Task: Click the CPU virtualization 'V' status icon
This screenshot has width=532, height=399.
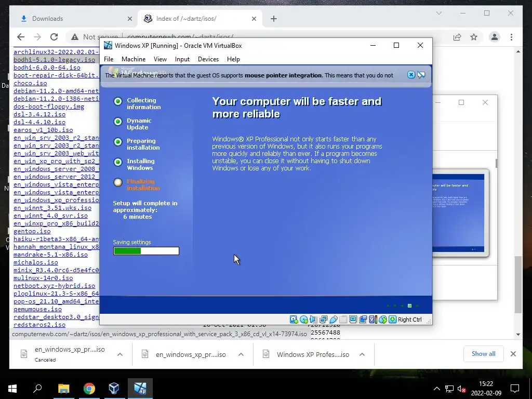Action: tap(373, 320)
